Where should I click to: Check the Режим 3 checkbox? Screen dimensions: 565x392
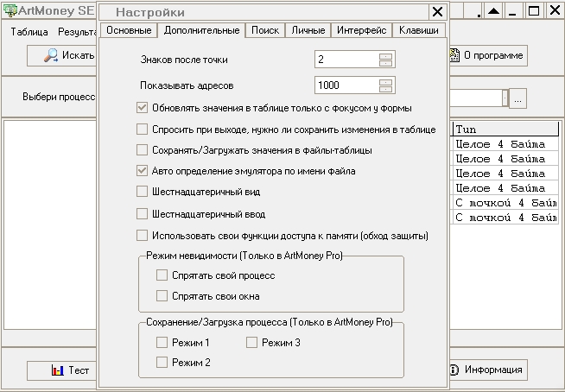coord(251,342)
